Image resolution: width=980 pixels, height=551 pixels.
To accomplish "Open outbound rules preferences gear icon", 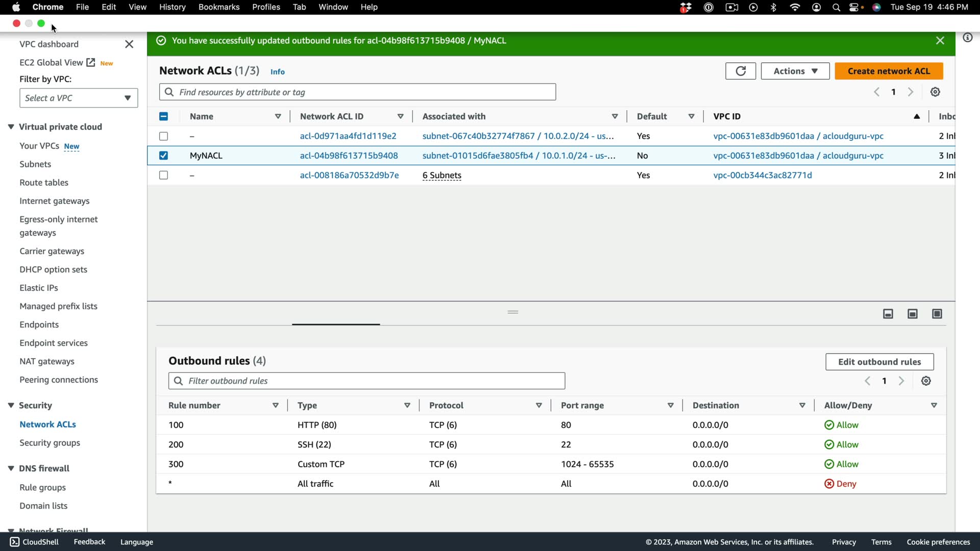I will pyautogui.click(x=926, y=381).
